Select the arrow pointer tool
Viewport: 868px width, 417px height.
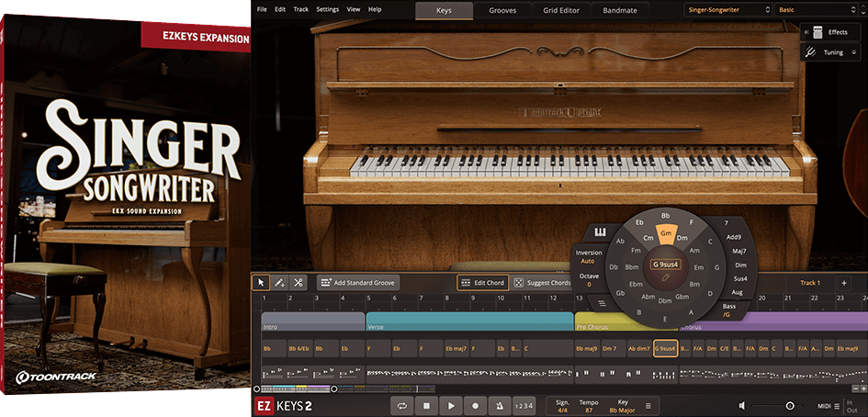click(261, 282)
